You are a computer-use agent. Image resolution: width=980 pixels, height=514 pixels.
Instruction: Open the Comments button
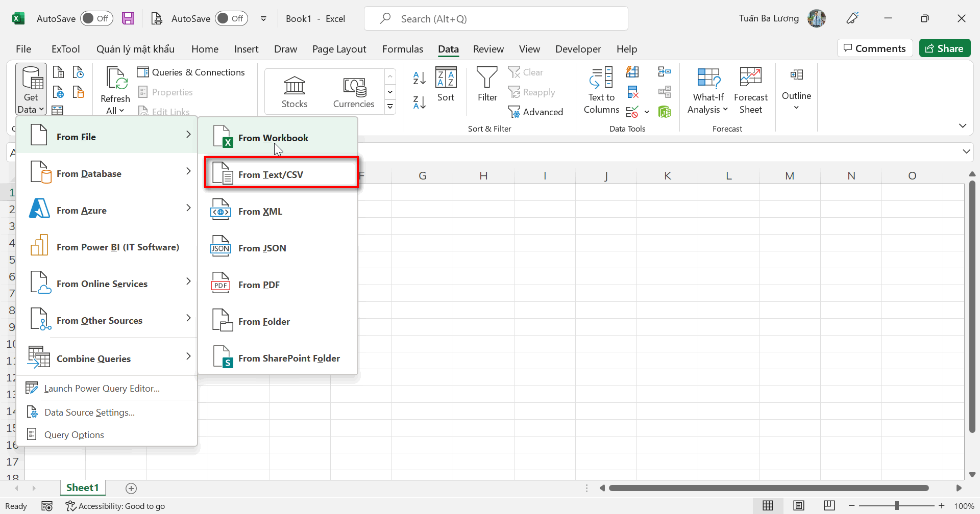click(x=875, y=48)
